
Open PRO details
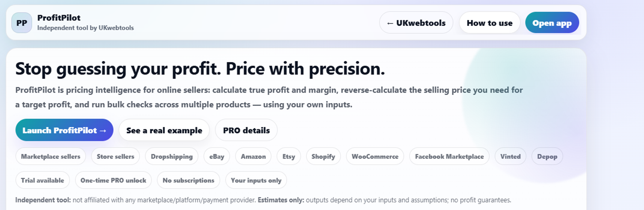(x=246, y=130)
